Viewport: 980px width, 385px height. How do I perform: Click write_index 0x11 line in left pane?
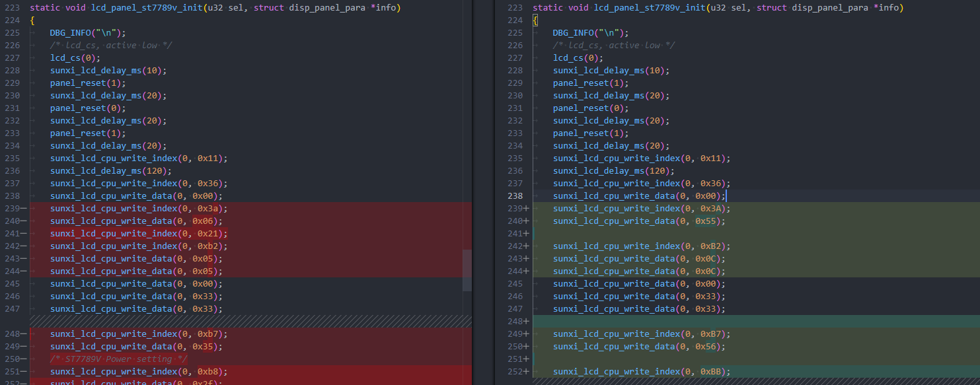(139, 158)
